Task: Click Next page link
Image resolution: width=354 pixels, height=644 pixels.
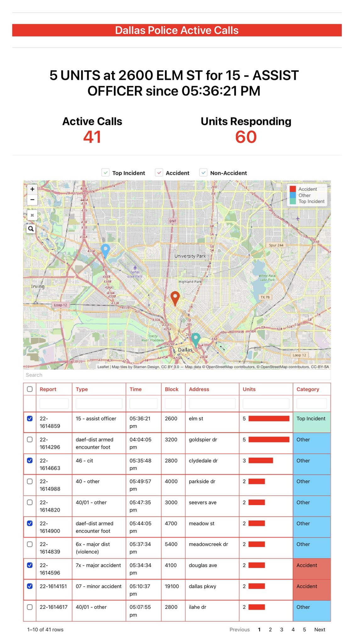Action: pyautogui.click(x=320, y=630)
